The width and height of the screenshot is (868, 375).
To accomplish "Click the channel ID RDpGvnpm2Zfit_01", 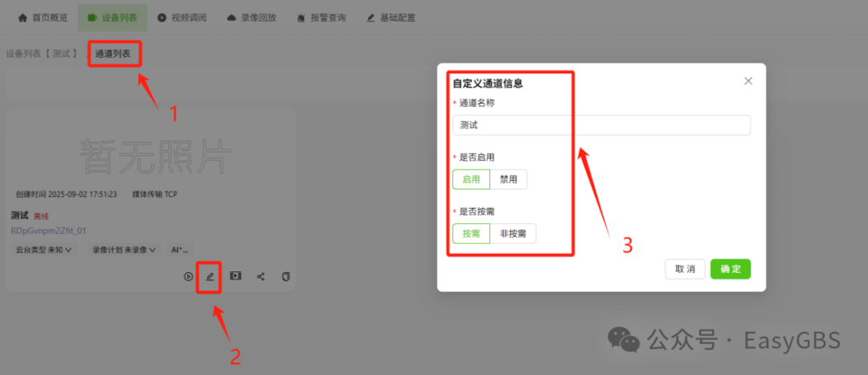I will [x=49, y=230].
